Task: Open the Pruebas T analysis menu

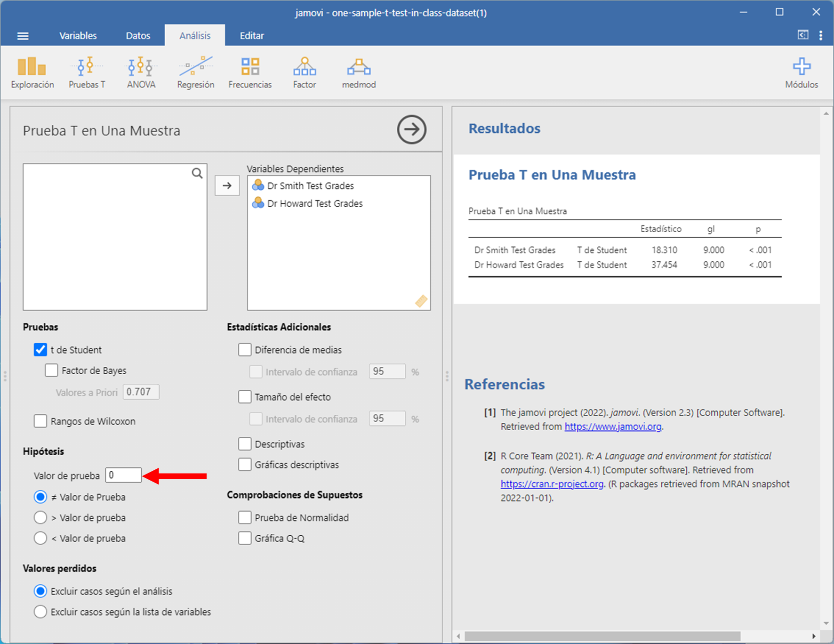Action: [x=87, y=72]
